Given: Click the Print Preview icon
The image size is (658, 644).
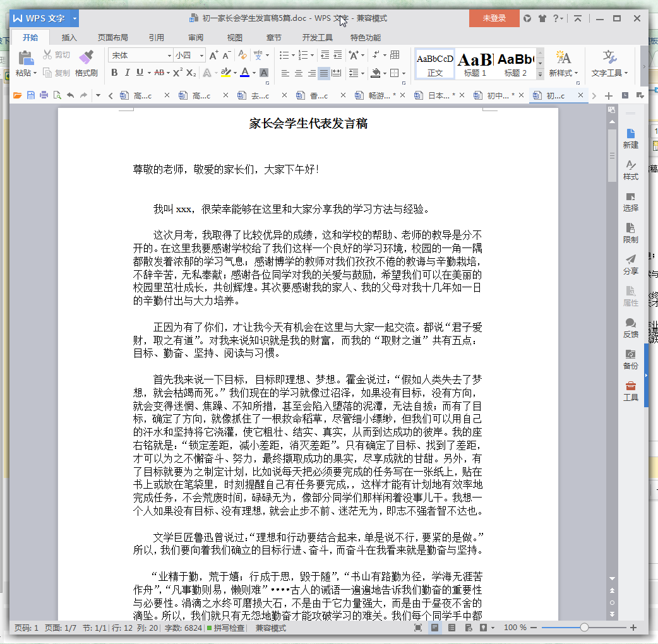Looking at the screenshot, I should click(x=57, y=95).
